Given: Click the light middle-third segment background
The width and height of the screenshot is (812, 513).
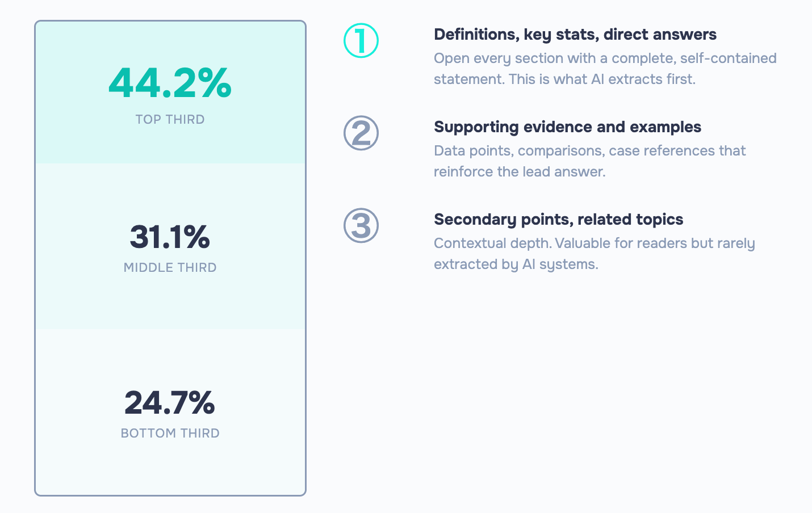Looking at the screenshot, I should click(170, 301).
